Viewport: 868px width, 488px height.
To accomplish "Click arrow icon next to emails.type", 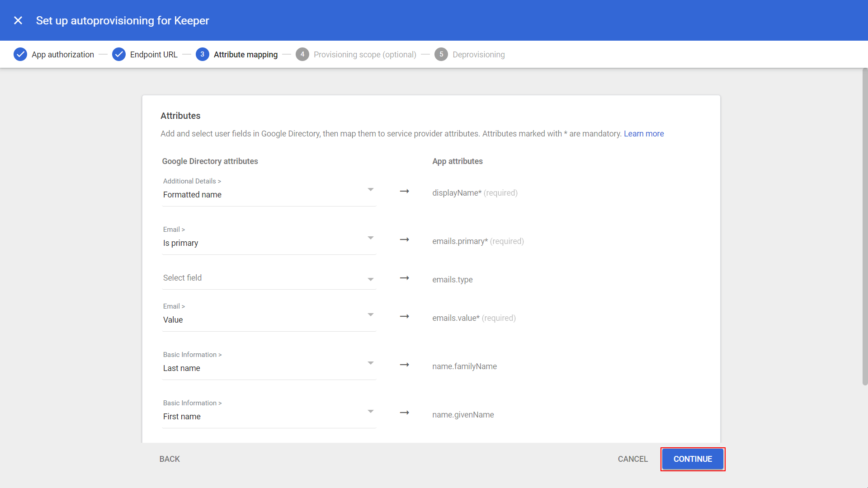I will click(405, 278).
